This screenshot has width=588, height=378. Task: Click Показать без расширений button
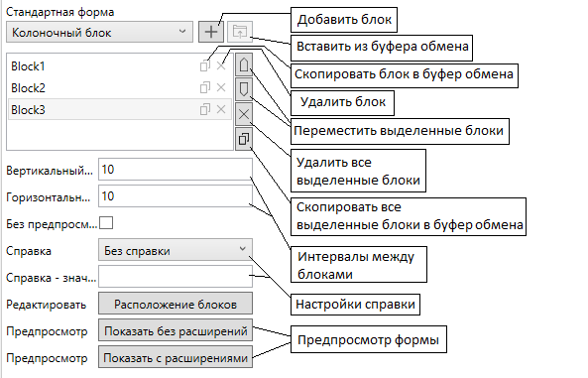176,330
